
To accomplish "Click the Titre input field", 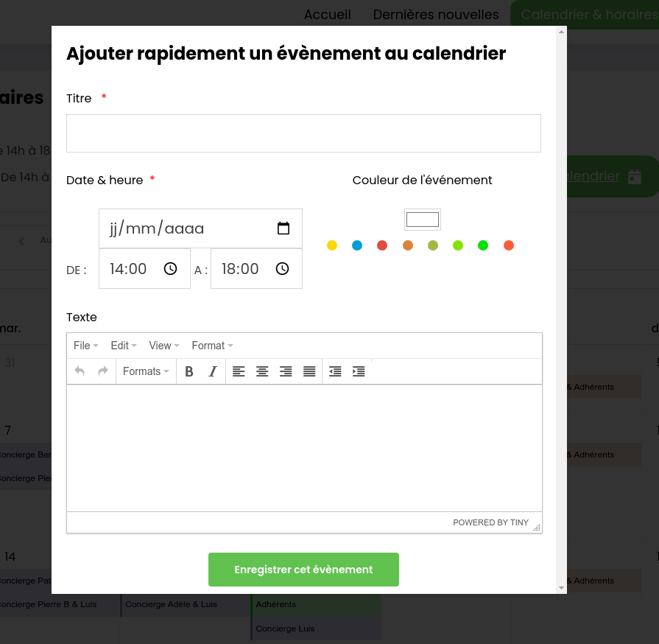I will pos(303,133).
